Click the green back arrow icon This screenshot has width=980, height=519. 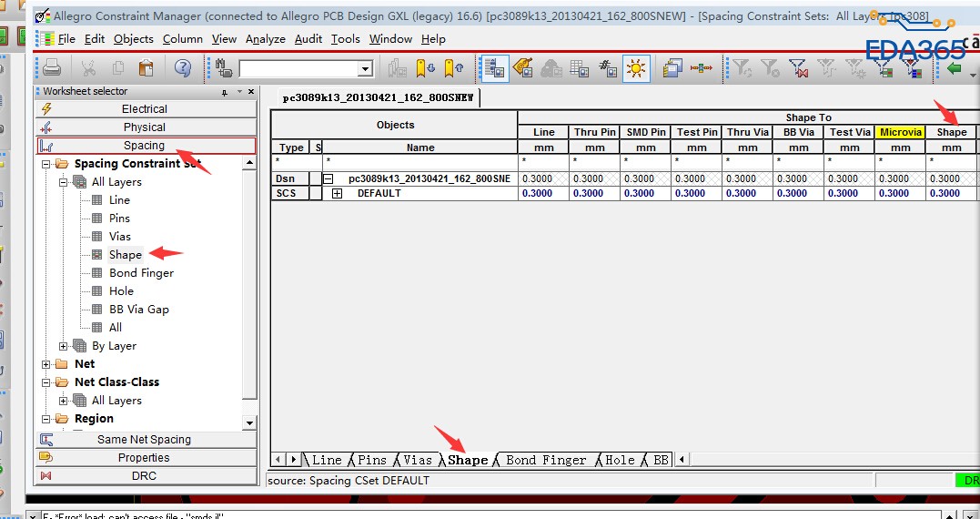[954, 67]
